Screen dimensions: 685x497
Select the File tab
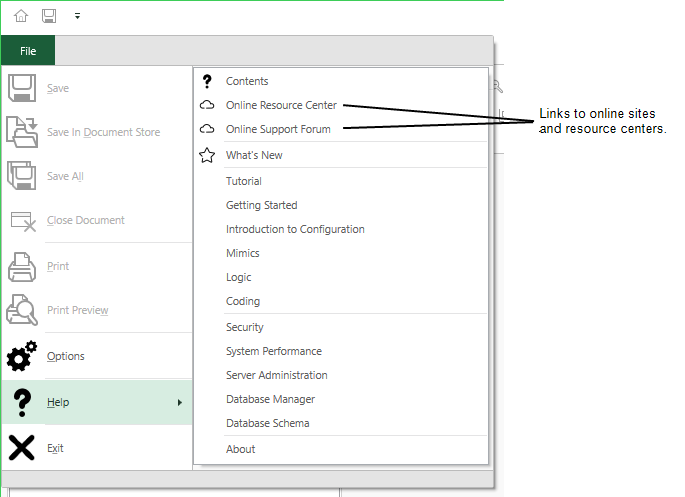coord(28,51)
